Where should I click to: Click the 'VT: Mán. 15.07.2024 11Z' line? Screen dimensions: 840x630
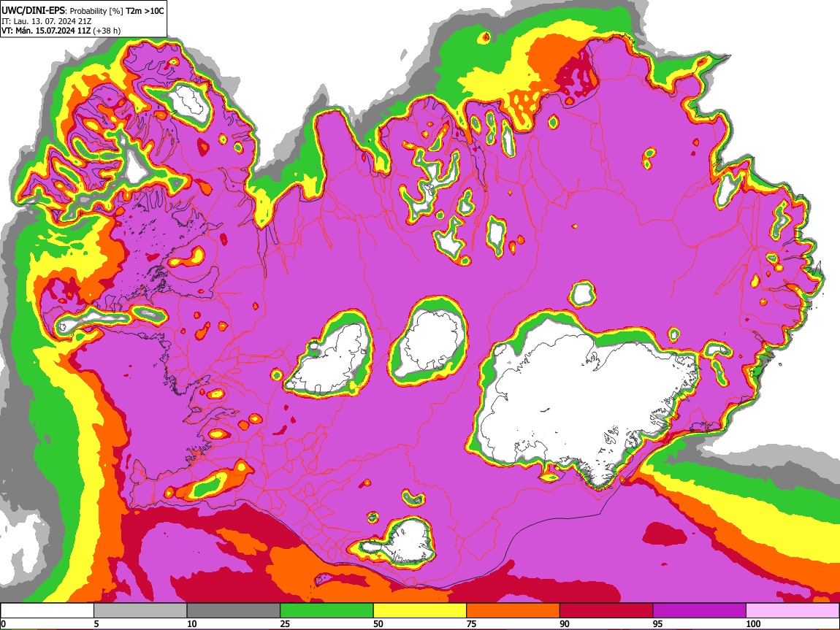[x=46, y=31]
